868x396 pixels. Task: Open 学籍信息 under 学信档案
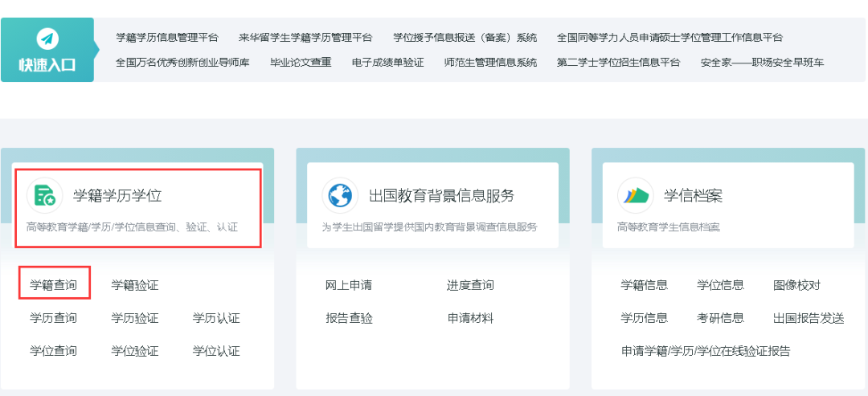tap(645, 285)
